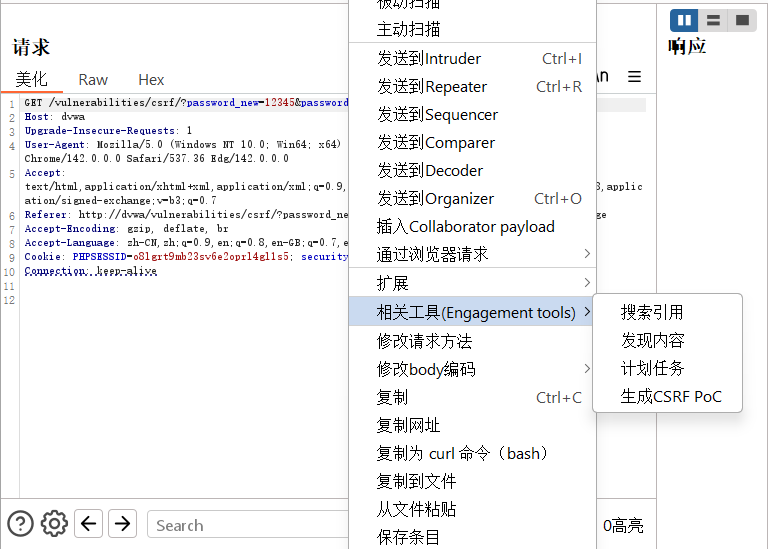Click the 0高亮 highlight counter
Viewport: 768px width, 549px height.
[x=623, y=525]
